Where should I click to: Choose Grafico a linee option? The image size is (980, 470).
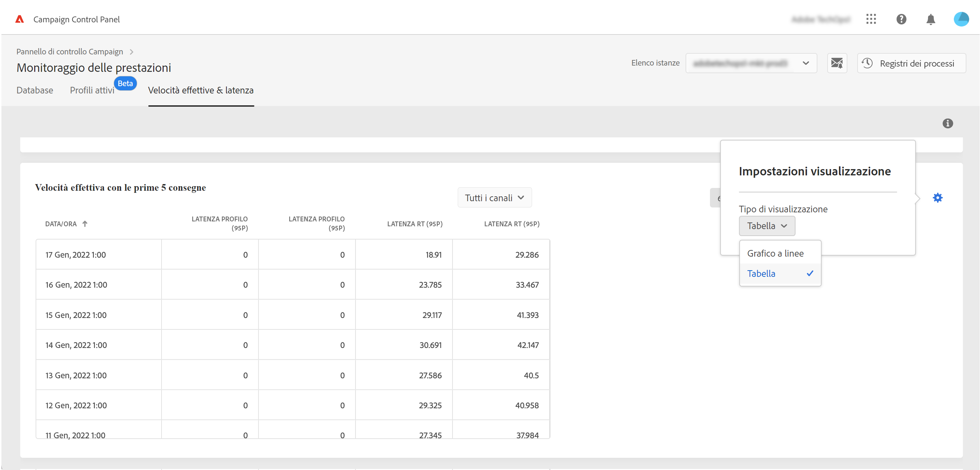[x=775, y=253]
